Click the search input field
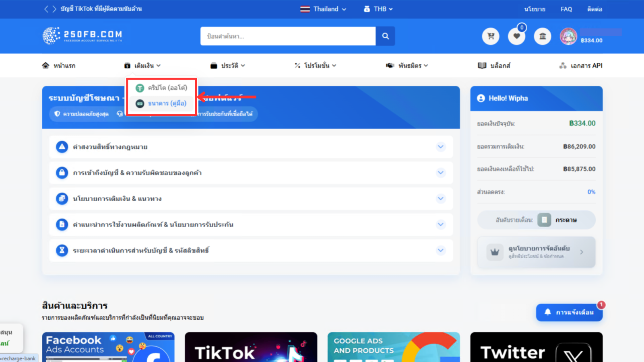 [x=288, y=36]
